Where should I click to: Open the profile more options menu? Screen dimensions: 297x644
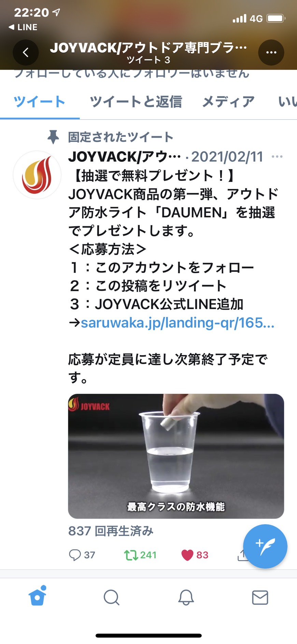271,52
